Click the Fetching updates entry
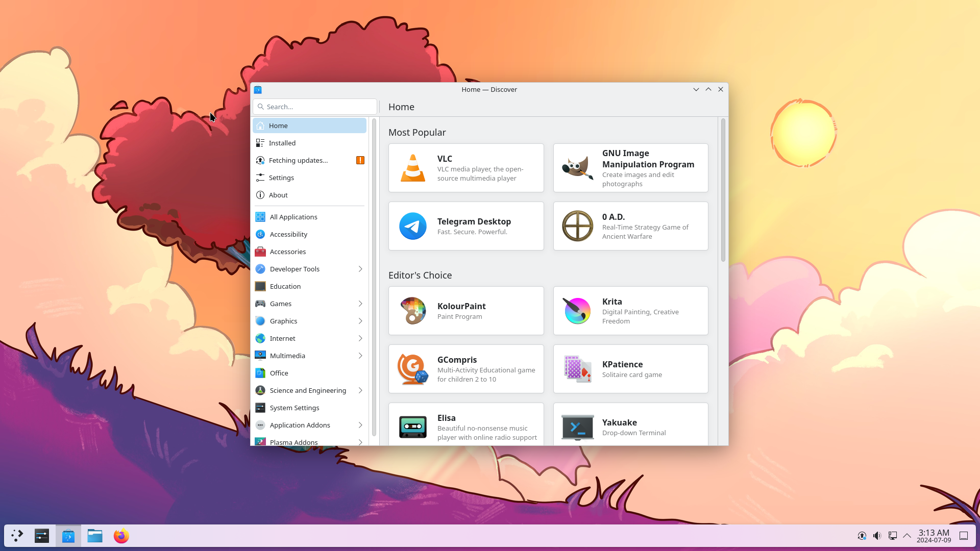Viewport: 980px width, 551px height. pos(299,160)
